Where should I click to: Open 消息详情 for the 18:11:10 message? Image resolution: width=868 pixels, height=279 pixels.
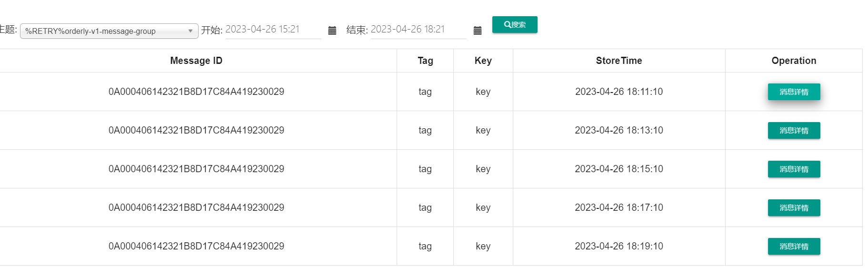[x=793, y=92]
